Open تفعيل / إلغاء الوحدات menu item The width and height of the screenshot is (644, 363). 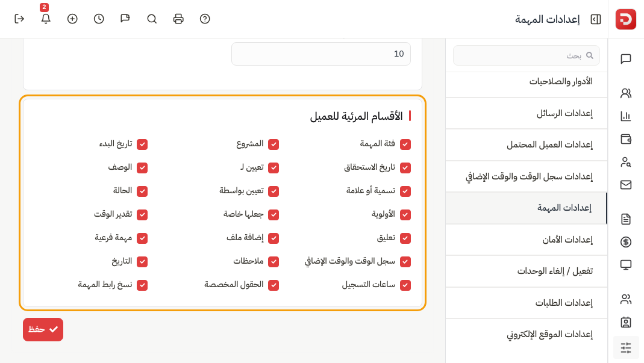point(527,271)
